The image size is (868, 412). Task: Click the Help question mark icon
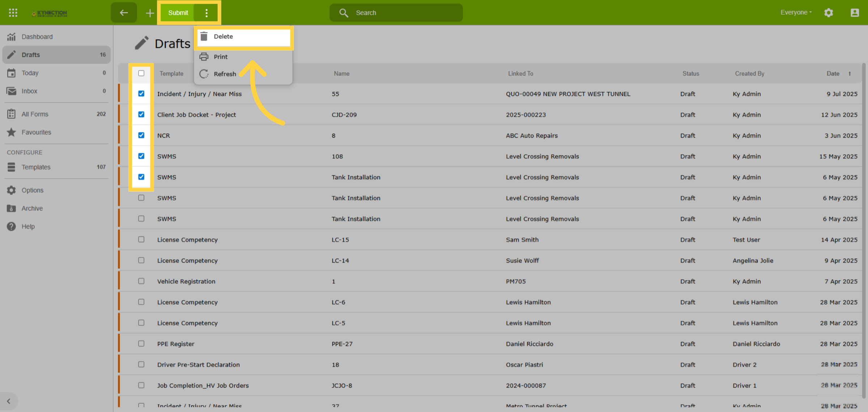(x=12, y=226)
